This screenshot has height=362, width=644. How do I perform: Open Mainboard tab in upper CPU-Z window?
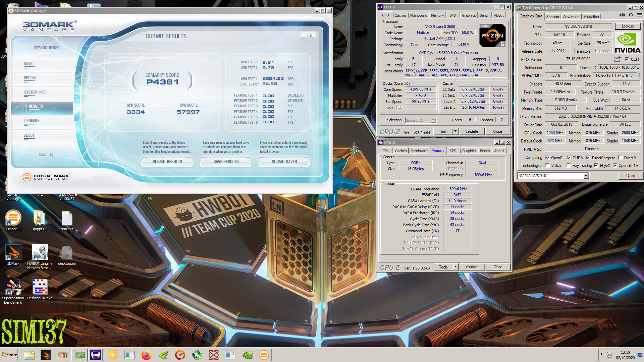coord(419,15)
